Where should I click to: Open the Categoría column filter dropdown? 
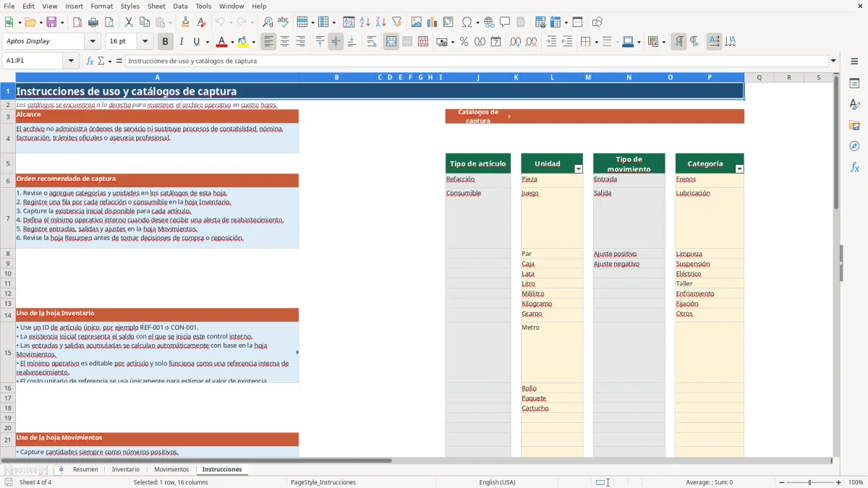(739, 168)
